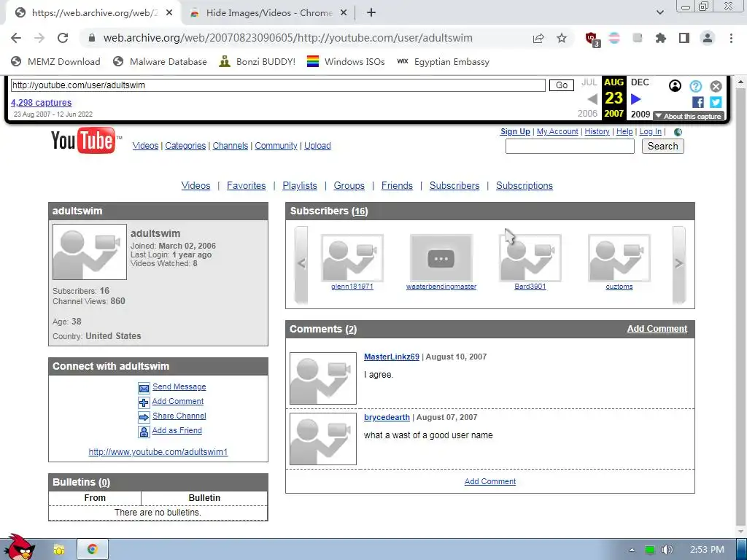Show hidden tray icons arrow
The width and height of the screenshot is (747, 560).
point(632,550)
